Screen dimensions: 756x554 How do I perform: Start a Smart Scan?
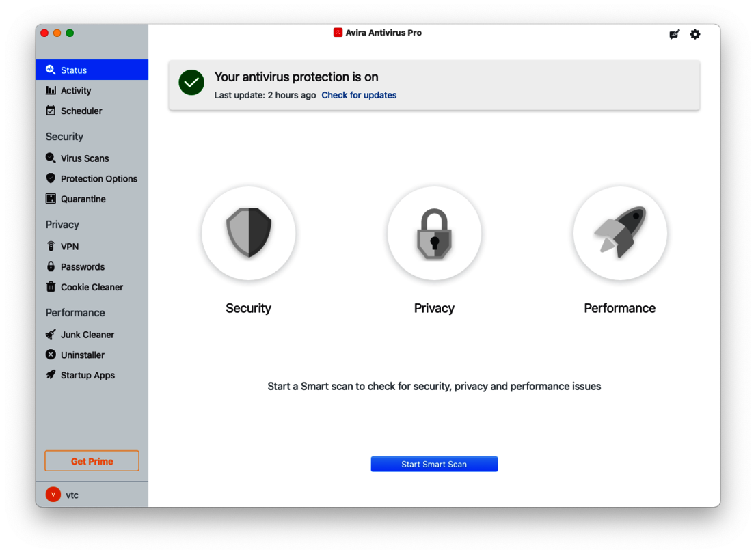tap(434, 464)
